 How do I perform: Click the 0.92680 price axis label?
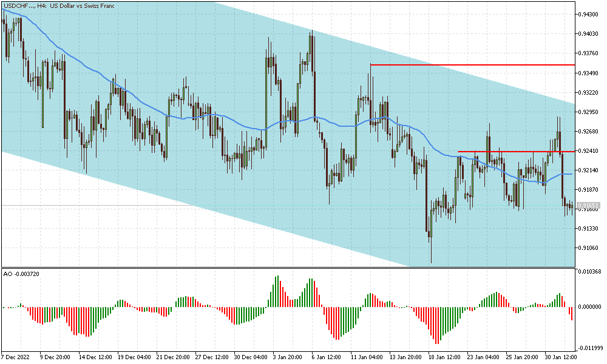[587, 131]
